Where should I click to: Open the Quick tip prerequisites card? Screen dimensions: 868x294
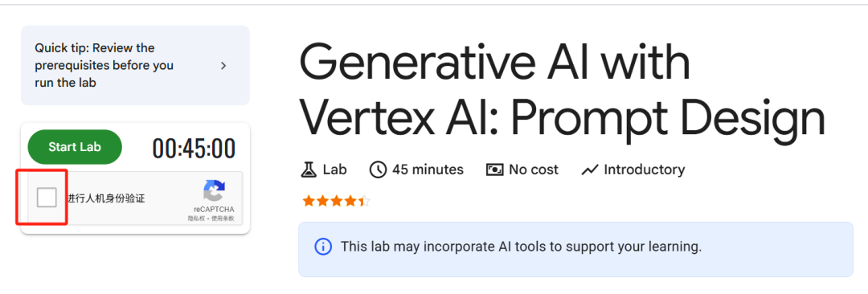135,65
